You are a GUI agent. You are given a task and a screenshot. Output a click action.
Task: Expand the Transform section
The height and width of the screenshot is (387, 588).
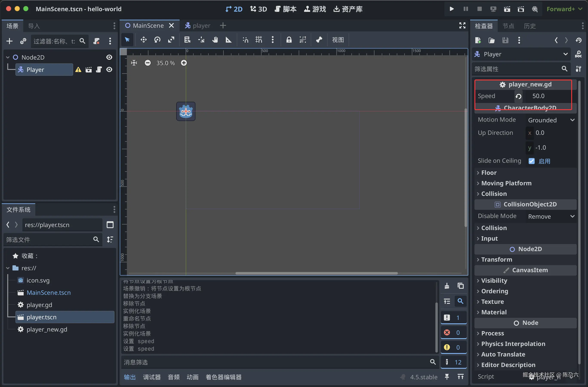point(497,259)
